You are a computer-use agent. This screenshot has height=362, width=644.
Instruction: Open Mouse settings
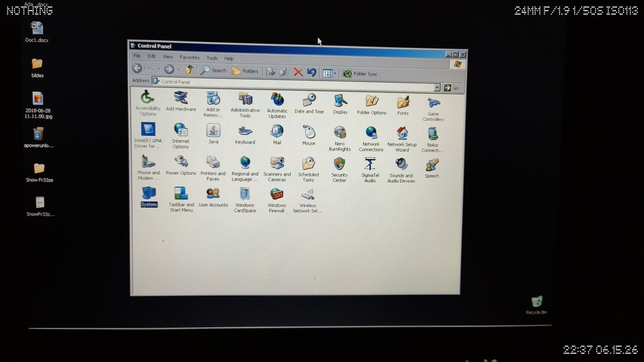click(x=309, y=135)
